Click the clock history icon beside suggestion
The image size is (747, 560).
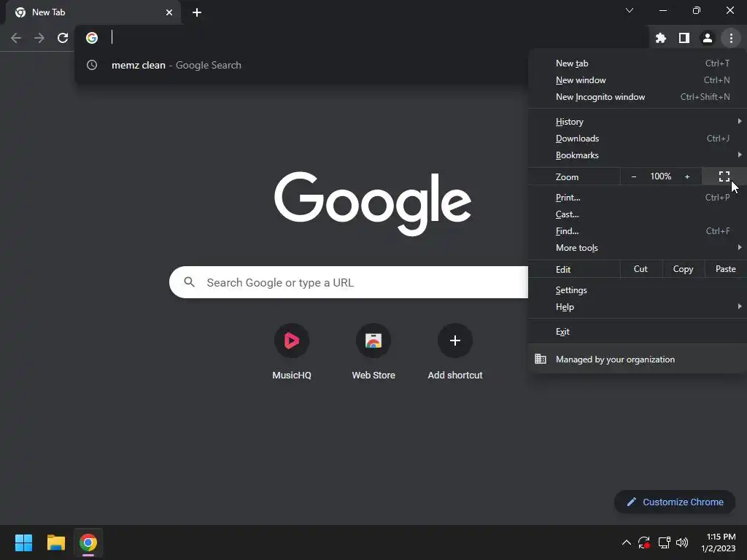click(x=92, y=65)
